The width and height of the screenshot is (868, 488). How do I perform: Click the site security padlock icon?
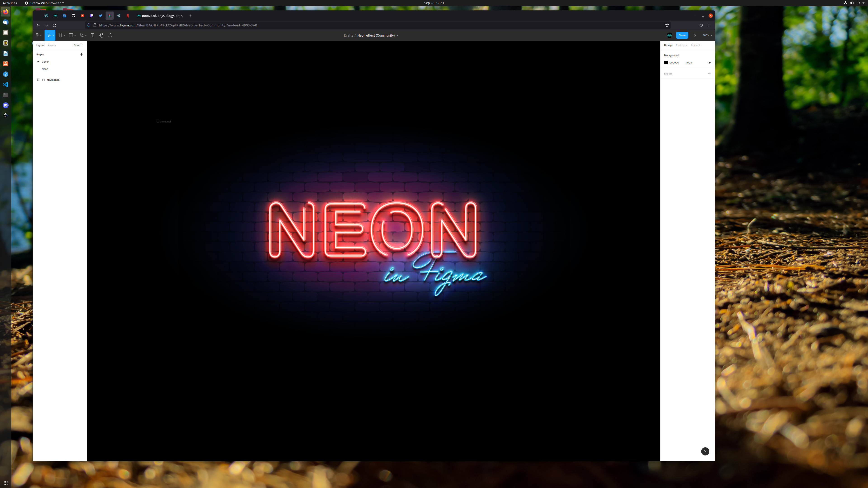coord(95,25)
